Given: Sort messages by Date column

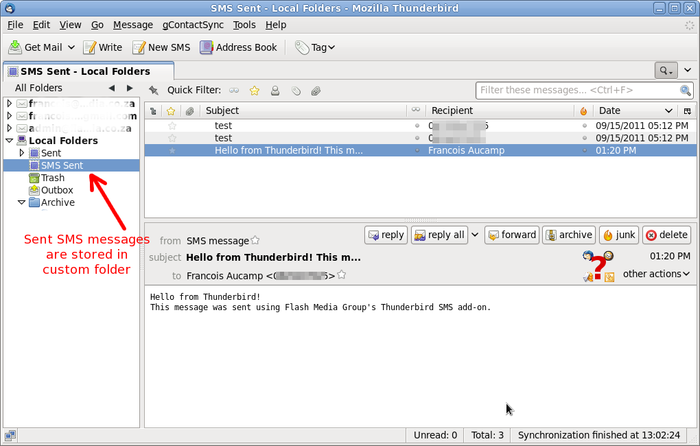Looking at the screenshot, I should 635,111.
